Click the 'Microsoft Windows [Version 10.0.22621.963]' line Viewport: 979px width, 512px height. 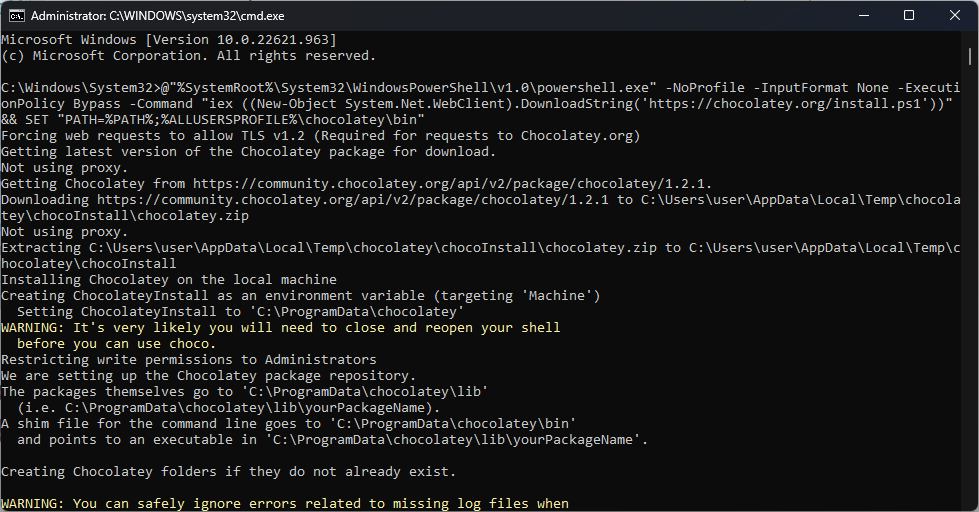coord(169,40)
